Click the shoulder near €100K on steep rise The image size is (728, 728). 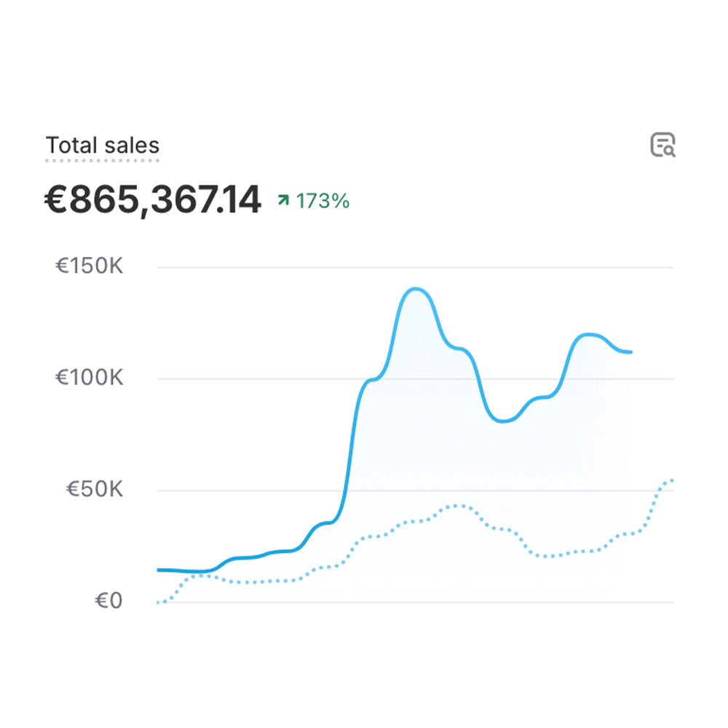tap(371, 379)
